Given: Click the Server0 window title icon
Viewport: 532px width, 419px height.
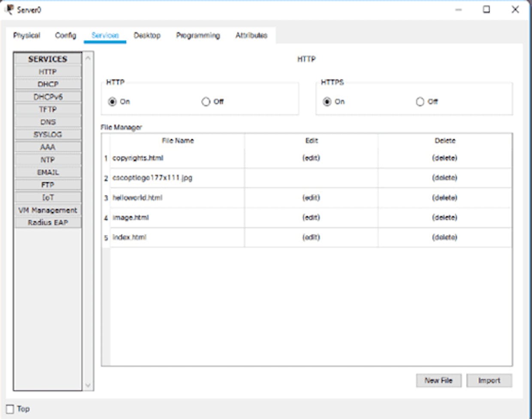Looking at the screenshot, I should pos(9,9).
